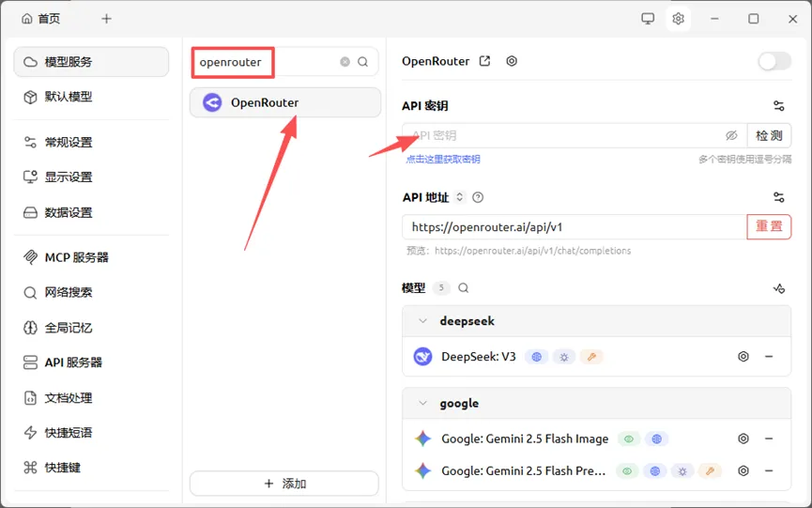
Task: Click the 检测 check button
Action: click(769, 135)
